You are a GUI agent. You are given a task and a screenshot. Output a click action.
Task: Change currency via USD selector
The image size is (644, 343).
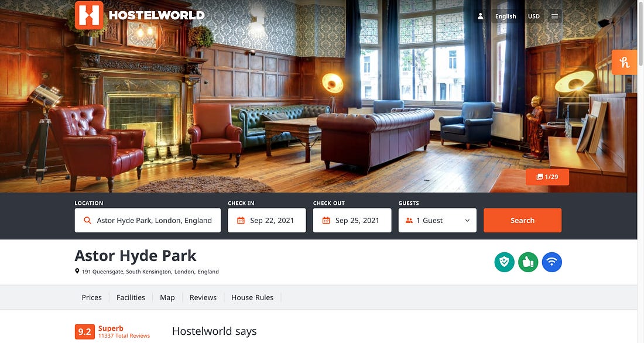click(533, 16)
